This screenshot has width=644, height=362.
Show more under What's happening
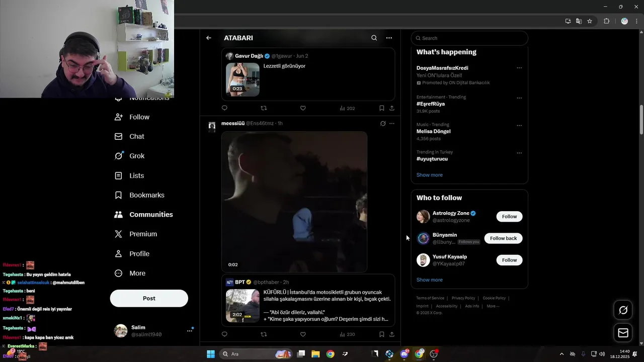tap(429, 175)
